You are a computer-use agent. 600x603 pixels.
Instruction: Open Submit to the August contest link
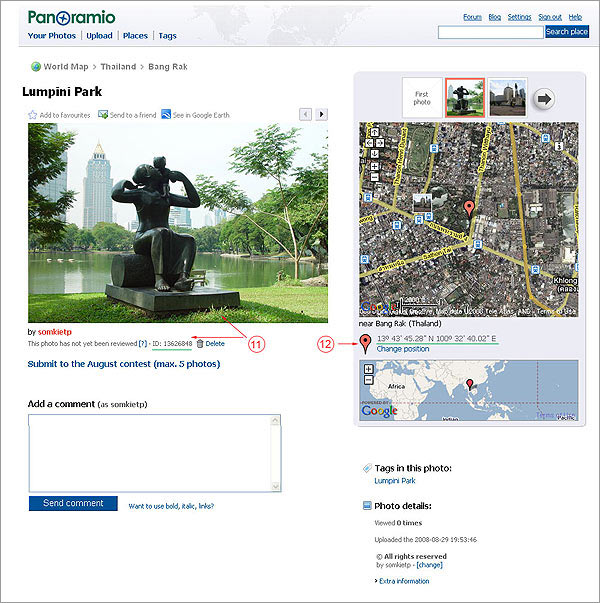click(x=123, y=364)
